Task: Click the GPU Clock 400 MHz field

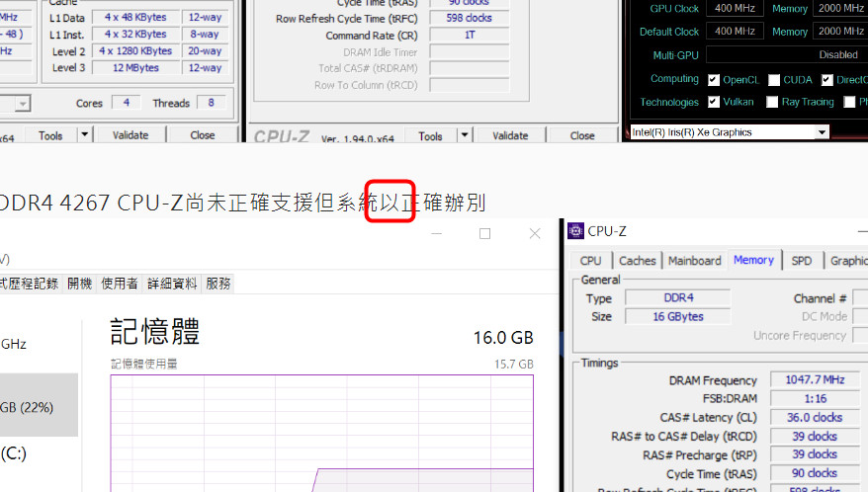Action: (735, 8)
